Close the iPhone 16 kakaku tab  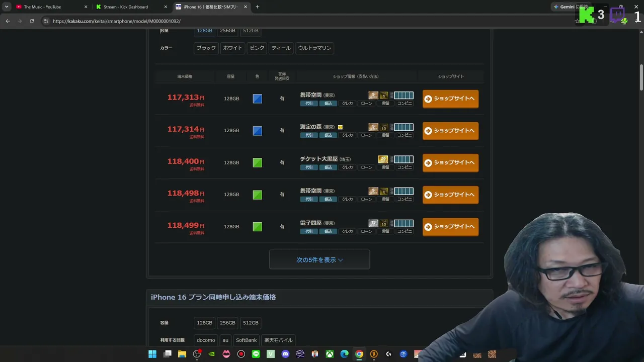[x=246, y=7]
